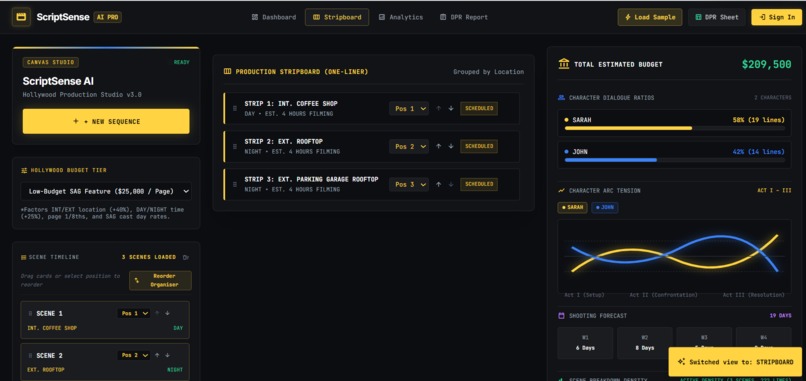Open the DPR Report tab
Image resolution: width=806 pixels, height=381 pixels.
point(464,17)
